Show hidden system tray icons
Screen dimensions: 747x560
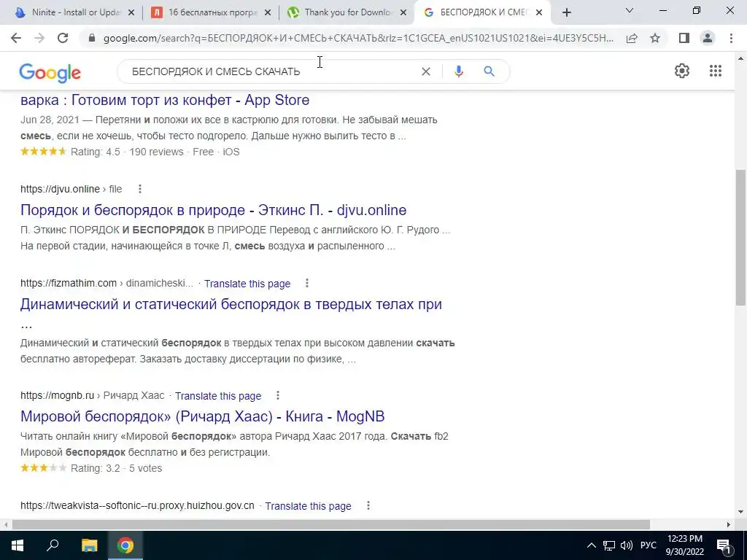591,545
